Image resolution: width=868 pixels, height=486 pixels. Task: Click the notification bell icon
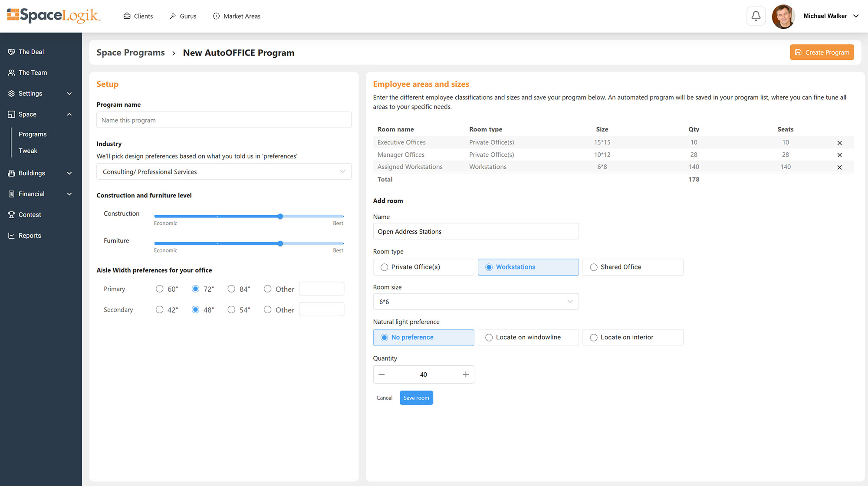coord(756,16)
